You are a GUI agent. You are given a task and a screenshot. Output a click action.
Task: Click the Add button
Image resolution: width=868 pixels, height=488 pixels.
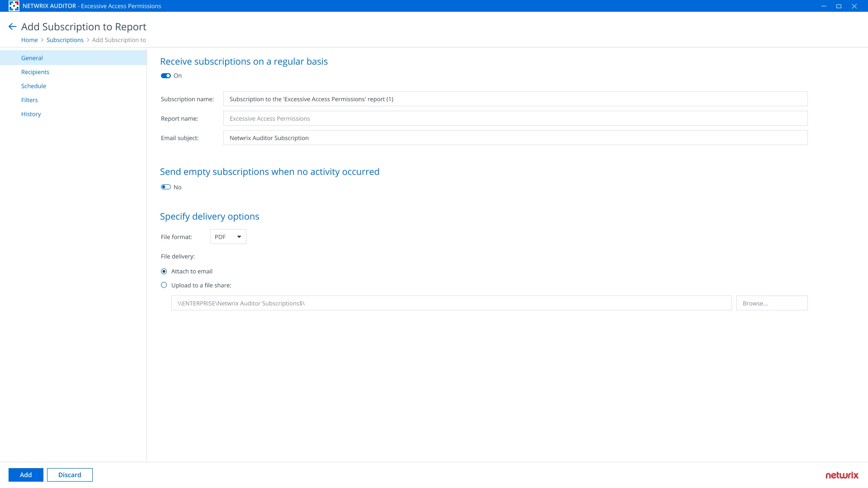point(26,475)
